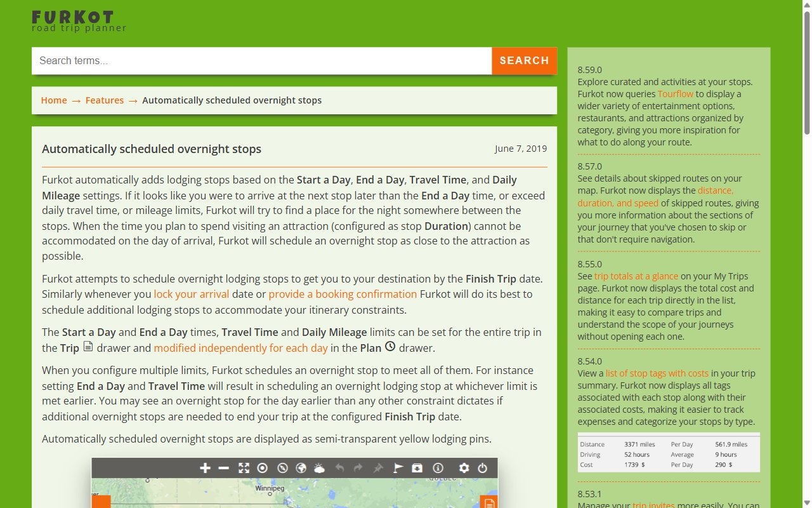Image resolution: width=812 pixels, height=508 pixels.
Task: Click the '8.57.0' version label
Action: (x=589, y=166)
